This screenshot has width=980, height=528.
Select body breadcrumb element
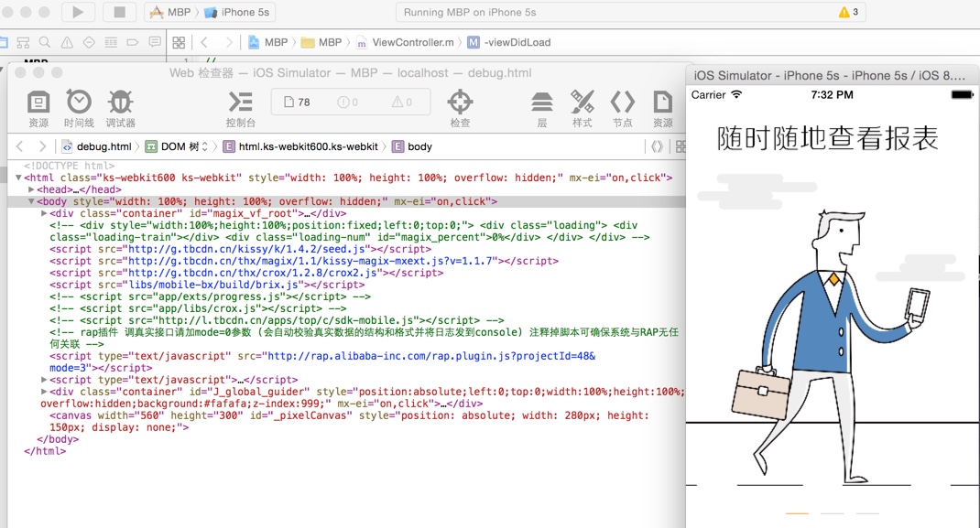[x=412, y=146]
